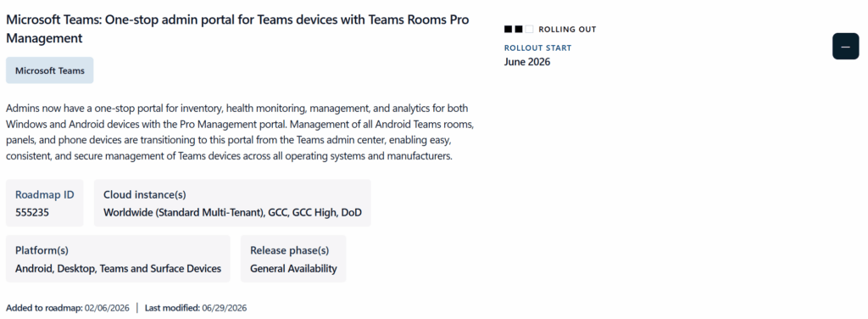868x319 pixels.
Task: Collapse the roadmap item with minus button
Action: coord(845,47)
